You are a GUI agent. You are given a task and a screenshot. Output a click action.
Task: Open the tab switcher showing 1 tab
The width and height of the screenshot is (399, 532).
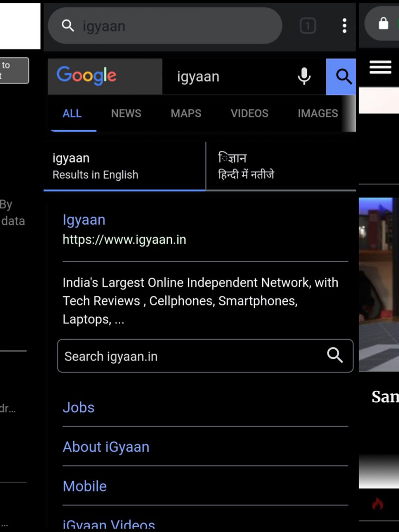(308, 26)
